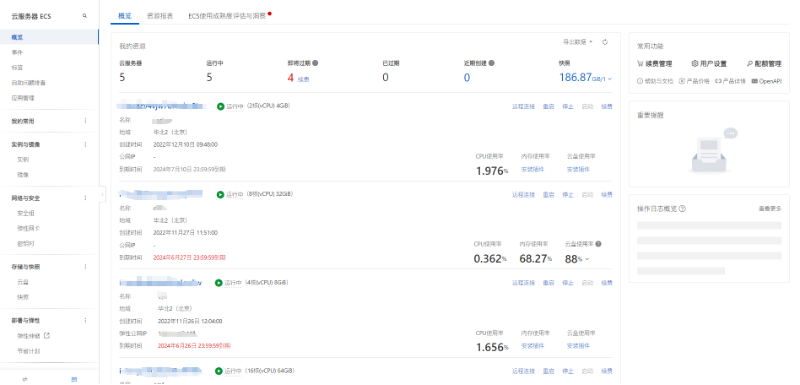
Task: Click the info icon next to 云盘使用率
Action: [x=598, y=244]
